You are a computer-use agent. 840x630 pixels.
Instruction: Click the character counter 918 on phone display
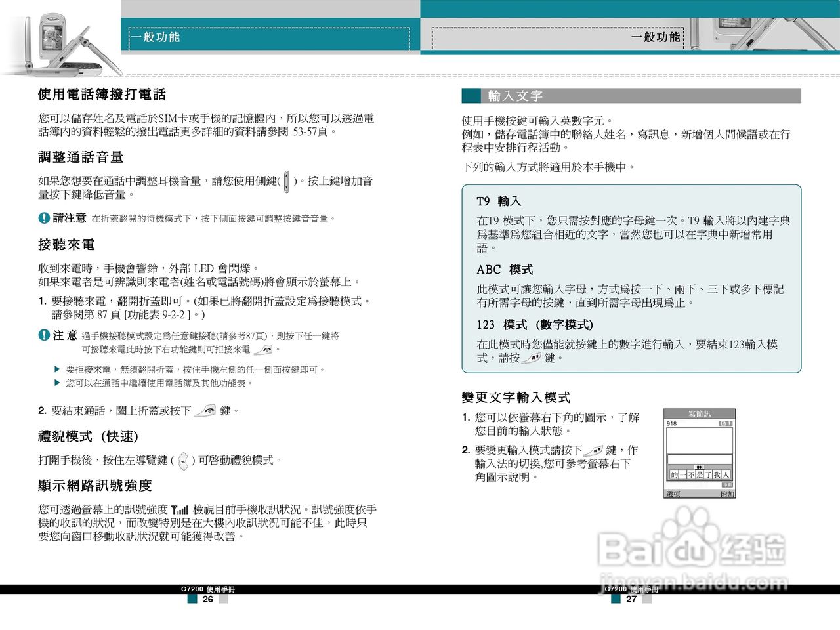[x=671, y=423]
